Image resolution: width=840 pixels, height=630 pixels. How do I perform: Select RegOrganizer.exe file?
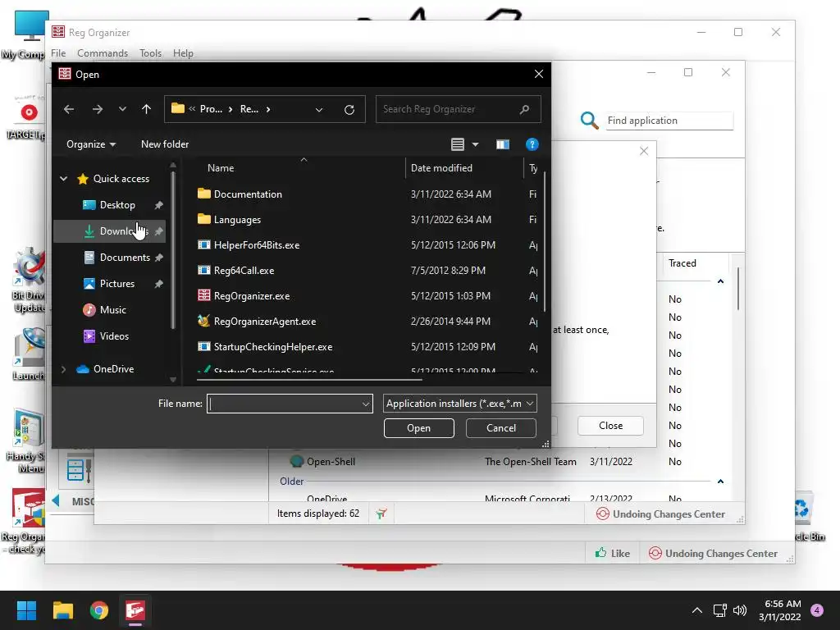[251, 295]
